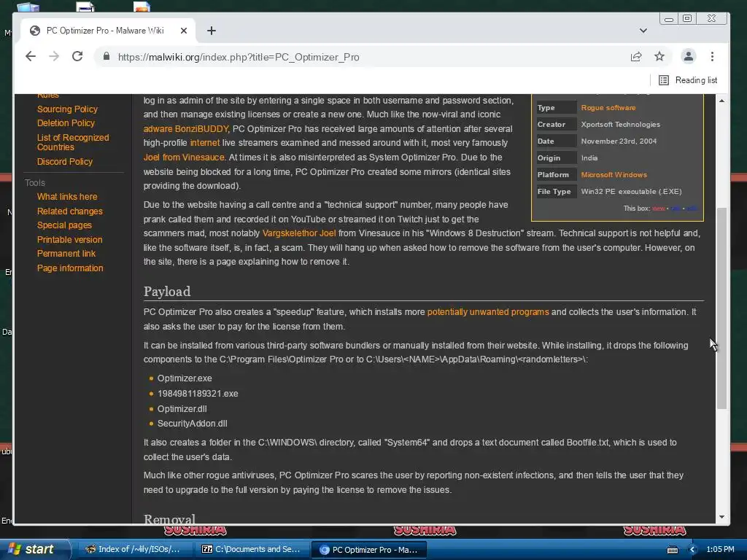Click What links here tool link

click(x=67, y=197)
